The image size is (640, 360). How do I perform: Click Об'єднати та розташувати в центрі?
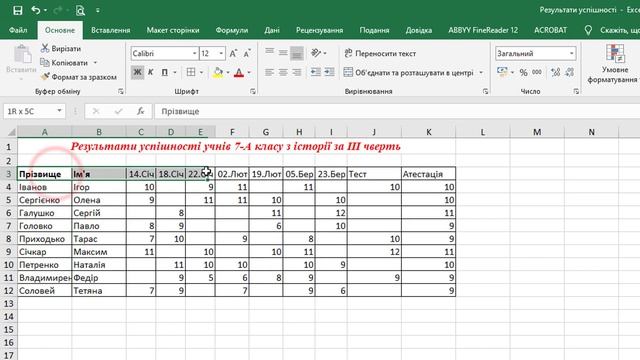[x=409, y=73]
